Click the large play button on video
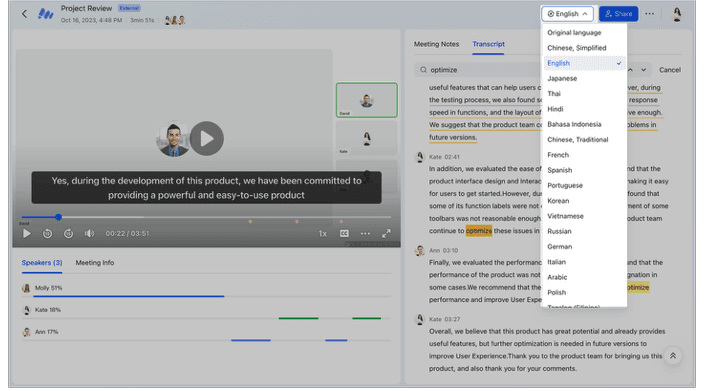 (x=207, y=139)
